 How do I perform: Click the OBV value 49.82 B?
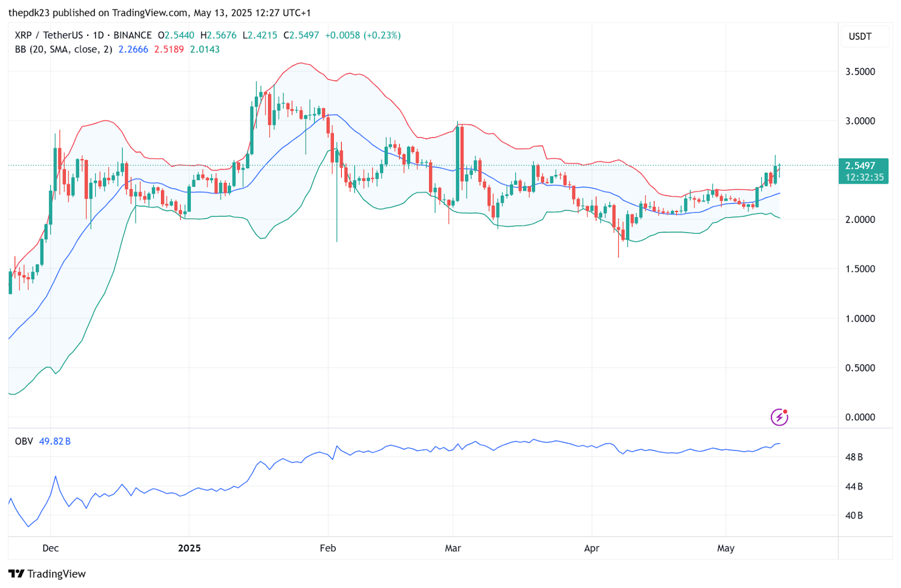point(55,441)
